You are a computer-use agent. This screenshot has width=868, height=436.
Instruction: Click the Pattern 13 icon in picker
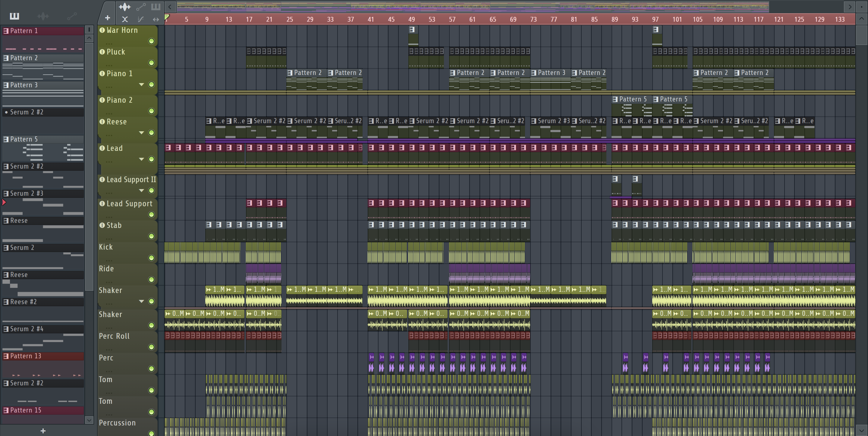coord(6,356)
